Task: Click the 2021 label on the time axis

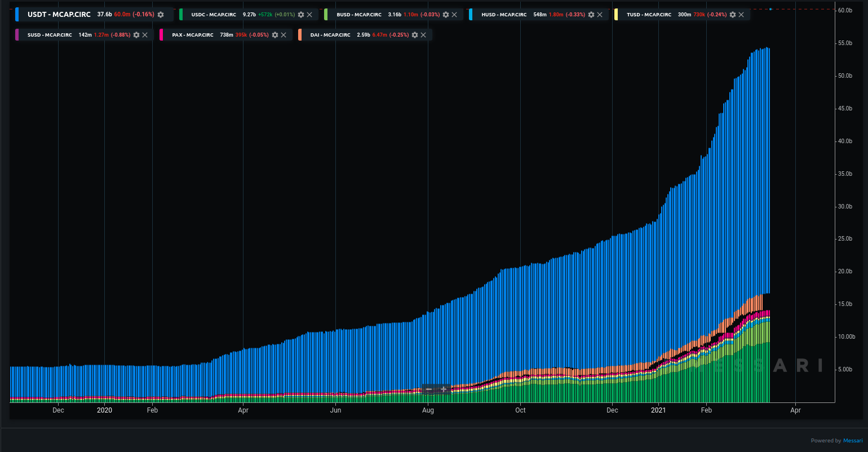Action: pyautogui.click(x=659, y=410)
